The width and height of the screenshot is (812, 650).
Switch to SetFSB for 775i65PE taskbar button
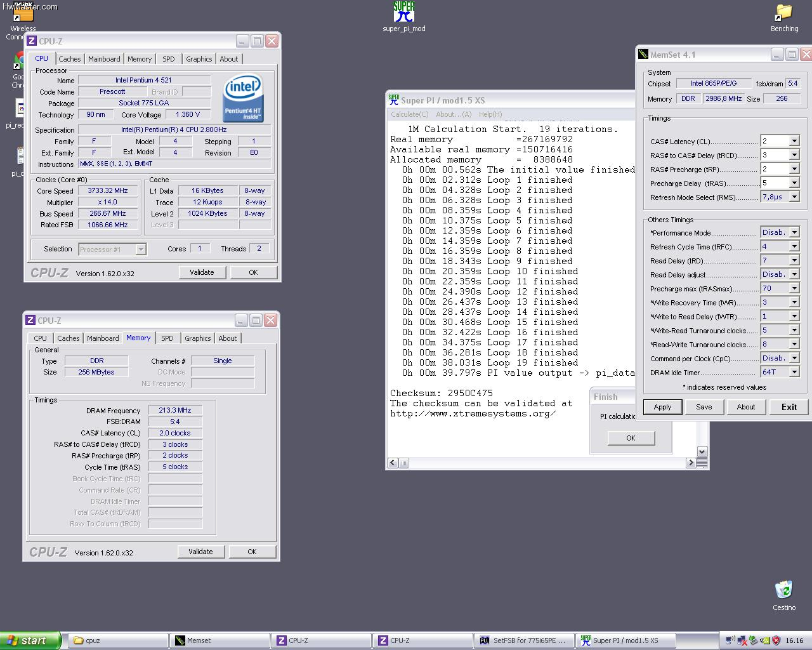(525, 640)
